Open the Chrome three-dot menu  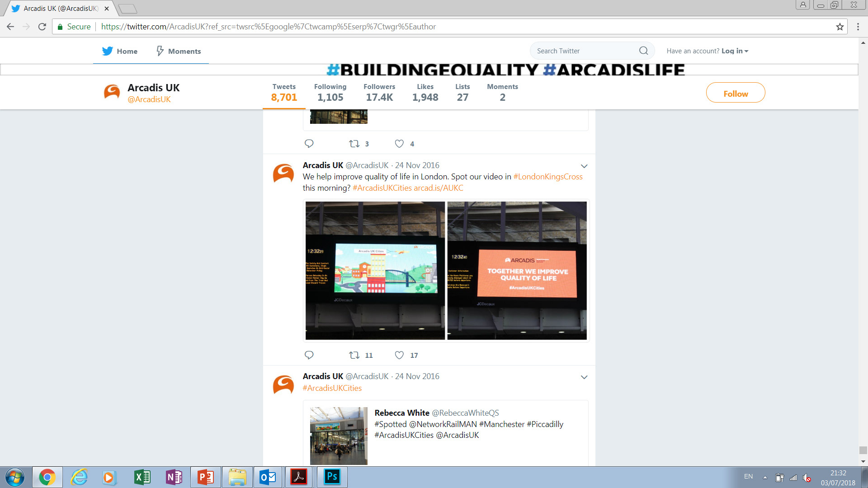coord(858,27)
